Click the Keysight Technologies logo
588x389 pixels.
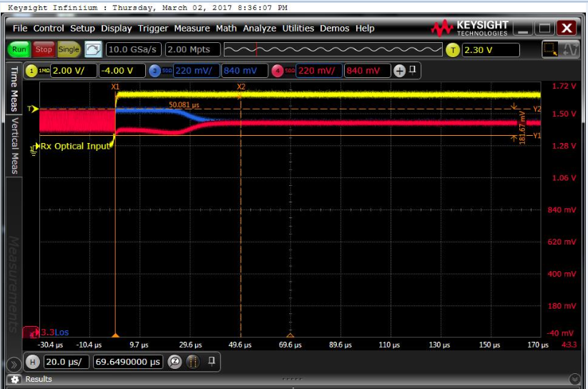470,28
